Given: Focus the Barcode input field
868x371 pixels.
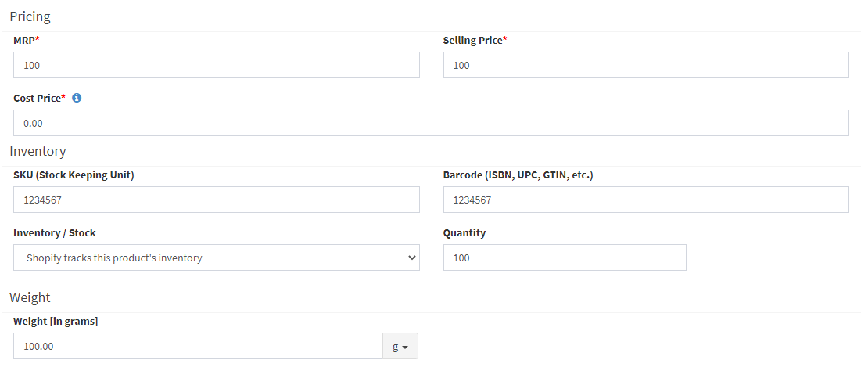Looking at the screenshot, I should [646, 200].
